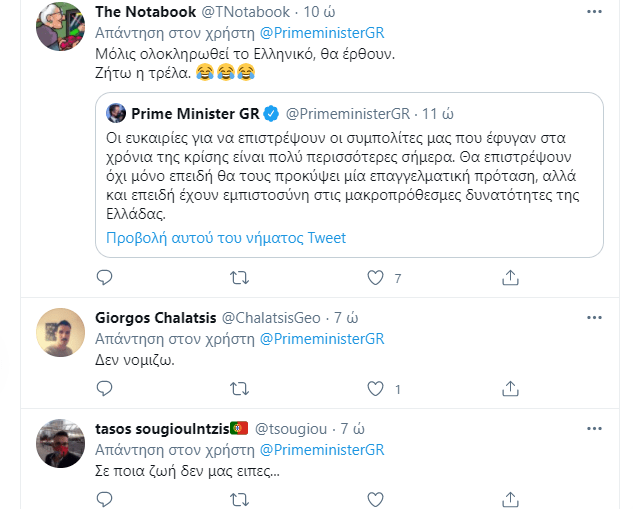Open tasos sougioulntzis's profile avatar
633x509 pixels.
click(x=60, y=444)
